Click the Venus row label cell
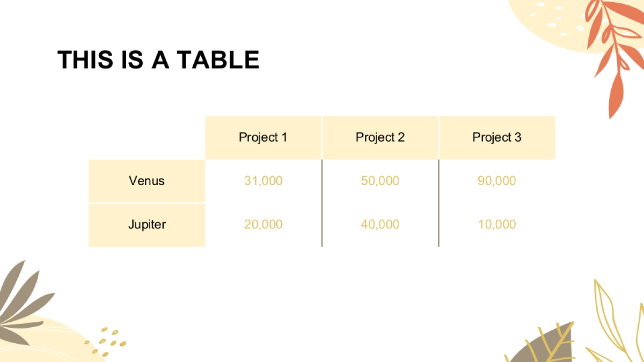The image size is (644, 362). [147, 181]
